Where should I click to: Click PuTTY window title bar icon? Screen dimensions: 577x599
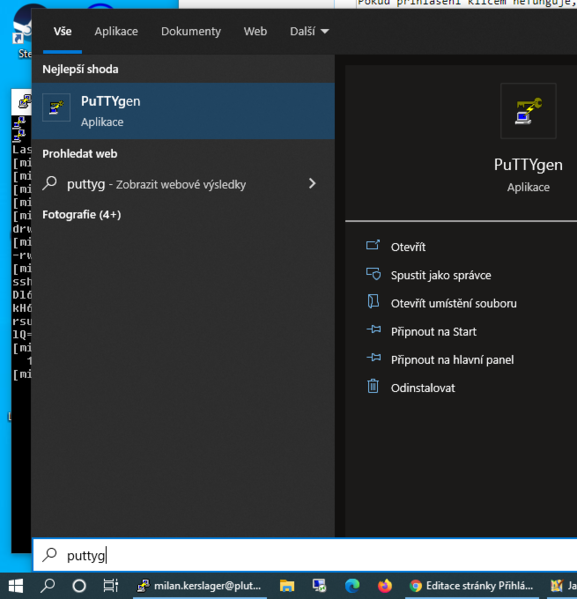coord(25,102)
